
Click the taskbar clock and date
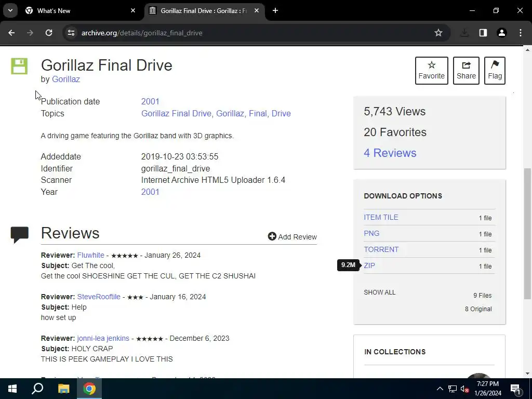487,389
